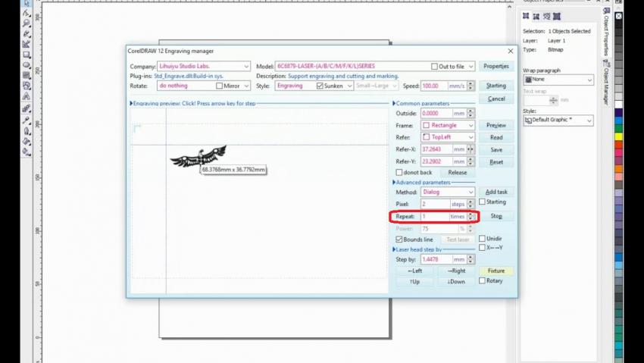This screenshot has width=644, height=363.
Task: Expand the Wrap paragraph dropdown
Action: 589,80
